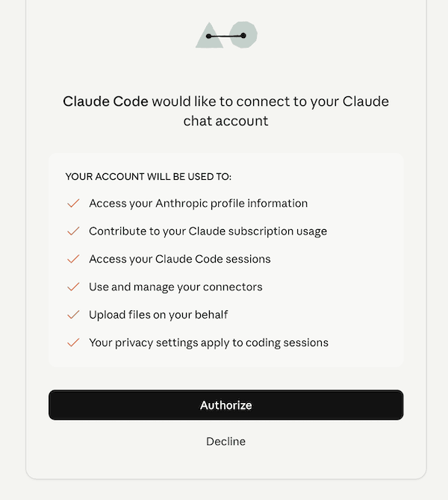Click checkmark beside Anthropic profile information
The height and width of the screenshot is (500, 448).
tap(73, 203)
